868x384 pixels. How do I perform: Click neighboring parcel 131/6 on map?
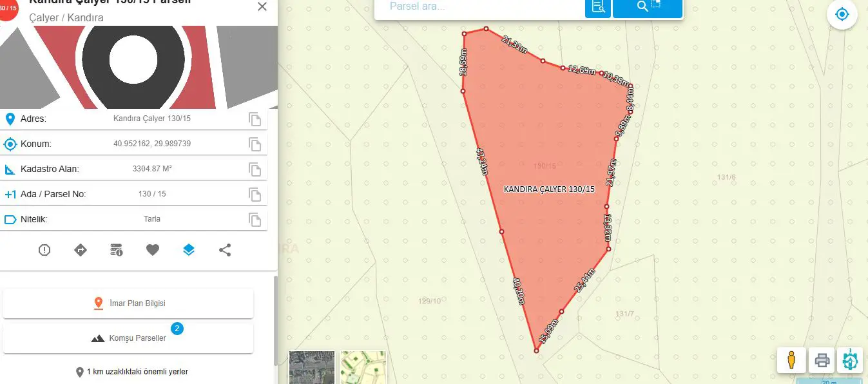tap(726, 177)
